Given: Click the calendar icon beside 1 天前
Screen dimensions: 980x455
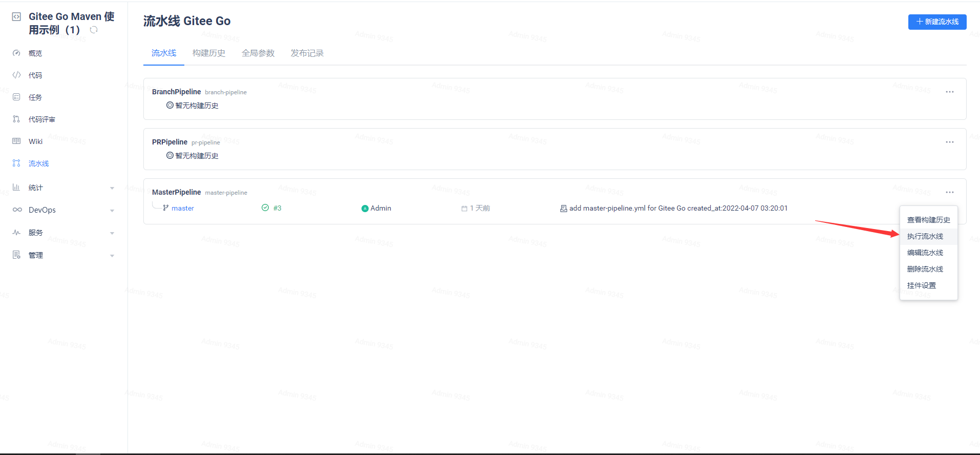Looking at the screenshot, I should [x=464, y=209].
